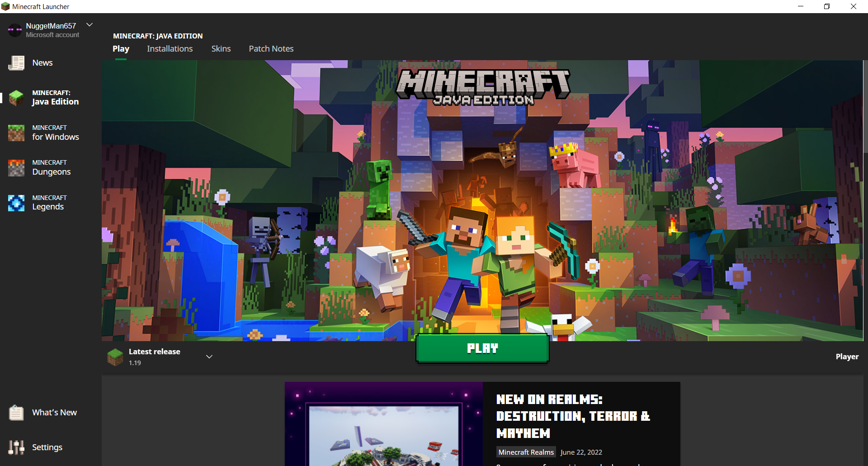This screenshot has height=466, width=868.
Task: Click the Realms news article thumbnail
Action: (383, 424)
